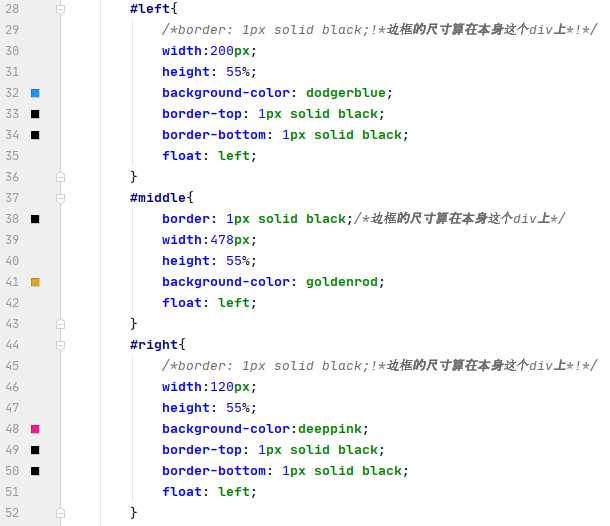The image size is (610, 526).
Task: Click black swatch beside middle border line 38
Action: pos(35,219)
